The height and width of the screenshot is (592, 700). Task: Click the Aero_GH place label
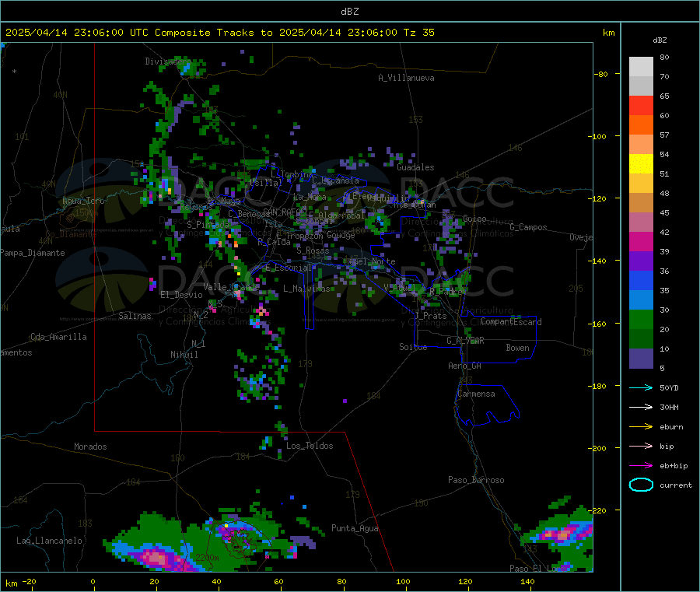coord(464,366)
